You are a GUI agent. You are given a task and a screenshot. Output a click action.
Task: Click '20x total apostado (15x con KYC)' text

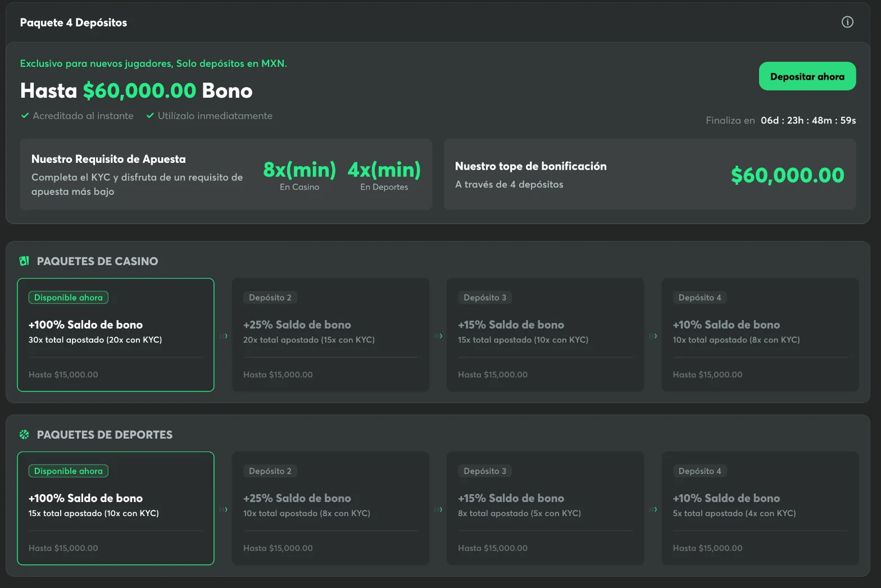tap(309, 340)
